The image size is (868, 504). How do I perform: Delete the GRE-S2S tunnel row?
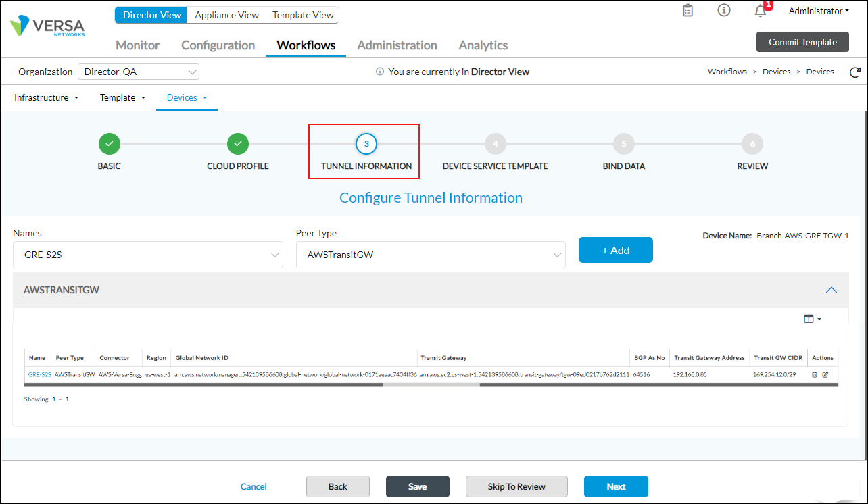(x=814, y=374)
